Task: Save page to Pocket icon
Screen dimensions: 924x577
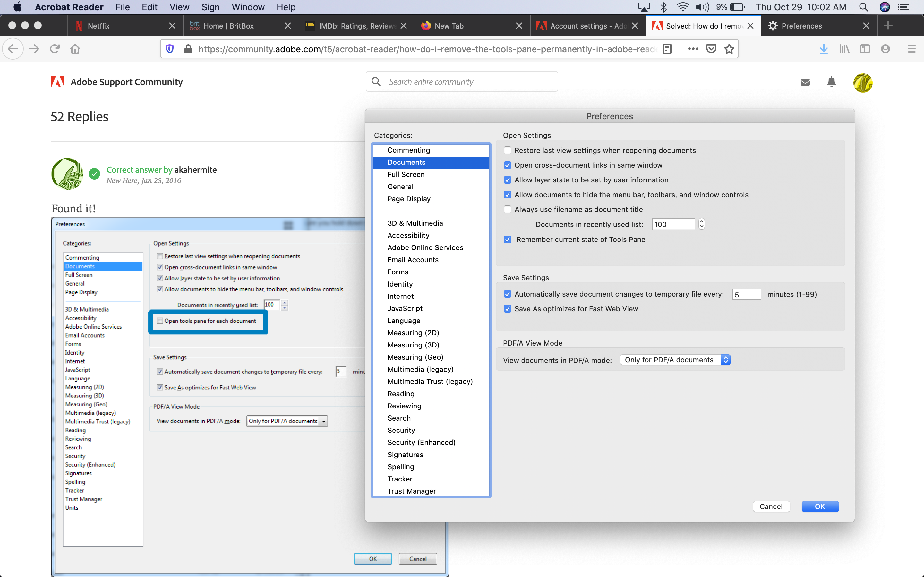Action: (x=711, y=49)
